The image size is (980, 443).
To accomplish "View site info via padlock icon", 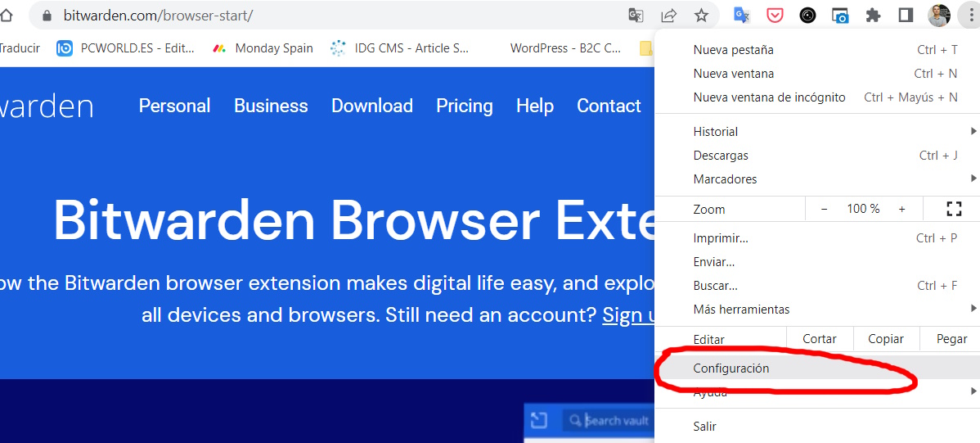I will point(46,16).
